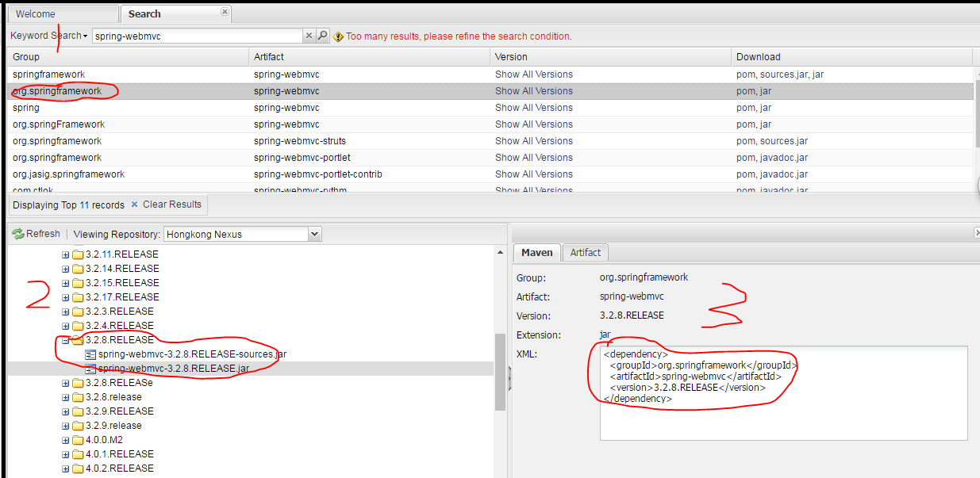Switch to the Artifact tab
Image resolution: width=980 pixels, height=478 pixels.
pos(586,253)
